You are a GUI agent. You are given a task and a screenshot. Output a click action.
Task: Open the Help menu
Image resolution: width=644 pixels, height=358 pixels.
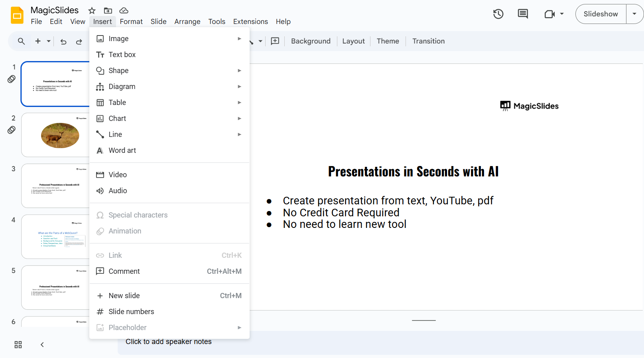(283, 22)
